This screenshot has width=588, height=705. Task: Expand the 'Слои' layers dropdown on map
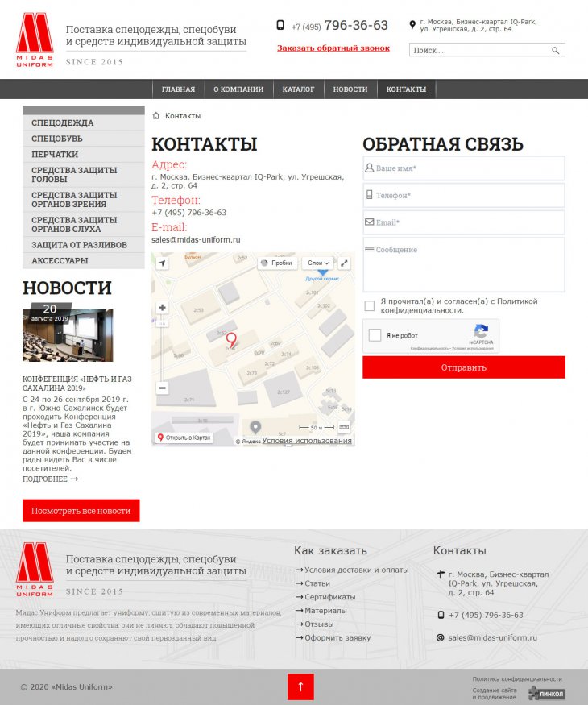point(319,263)
